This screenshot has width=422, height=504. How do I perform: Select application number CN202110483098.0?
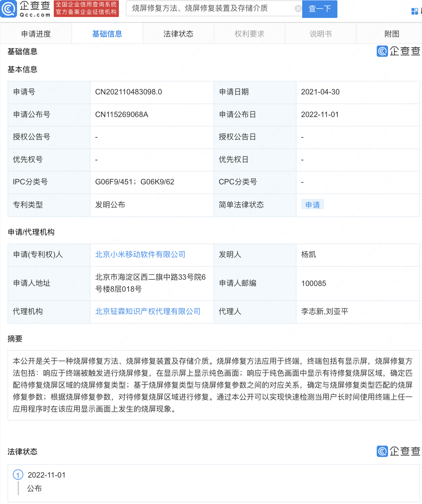(129, 92)
